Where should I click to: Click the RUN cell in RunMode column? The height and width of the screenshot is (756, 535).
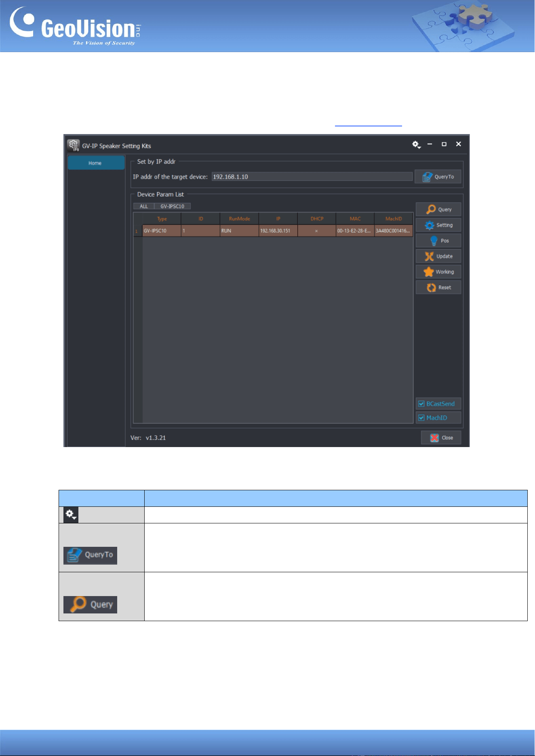tap(239, 231)
